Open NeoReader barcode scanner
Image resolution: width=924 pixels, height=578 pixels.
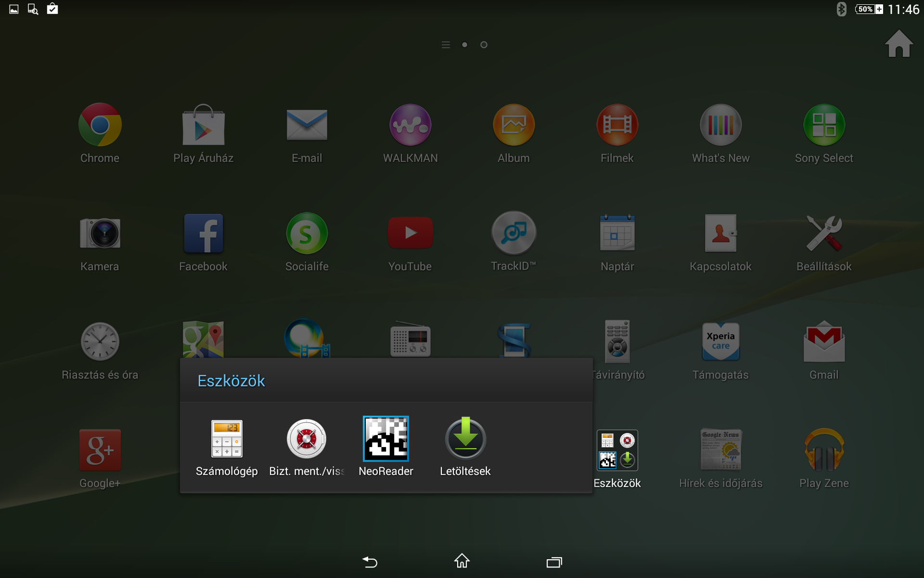(x=386, y=439)
